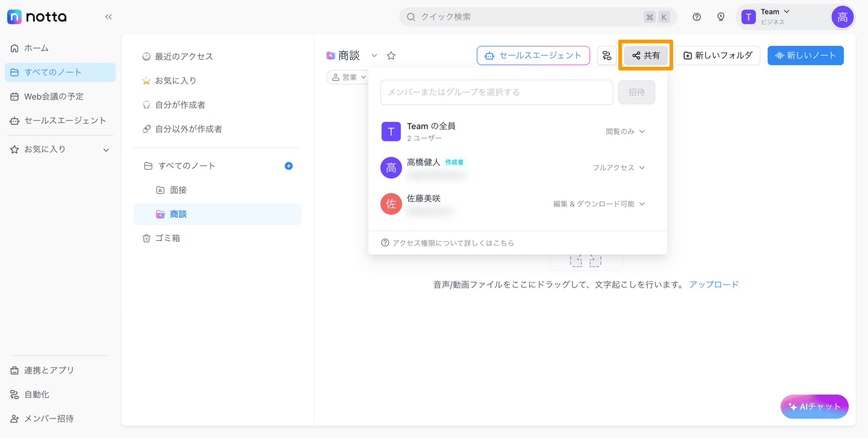Click the 共有 share button

click(x=646, y=55)
